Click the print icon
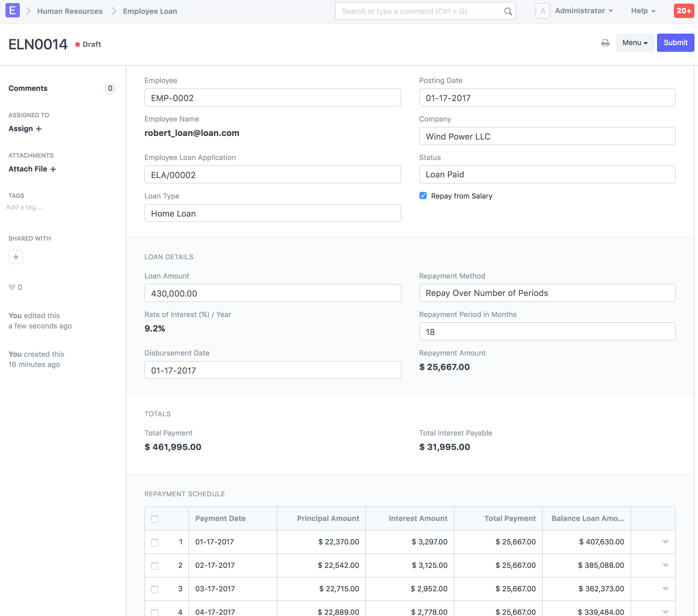 coord(605,43)
